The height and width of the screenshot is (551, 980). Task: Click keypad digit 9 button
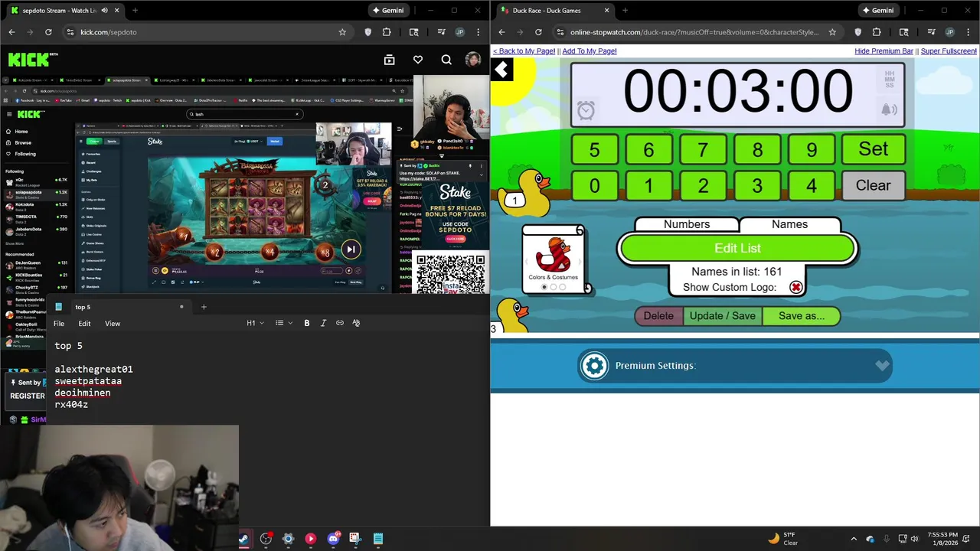coord(812,149)
